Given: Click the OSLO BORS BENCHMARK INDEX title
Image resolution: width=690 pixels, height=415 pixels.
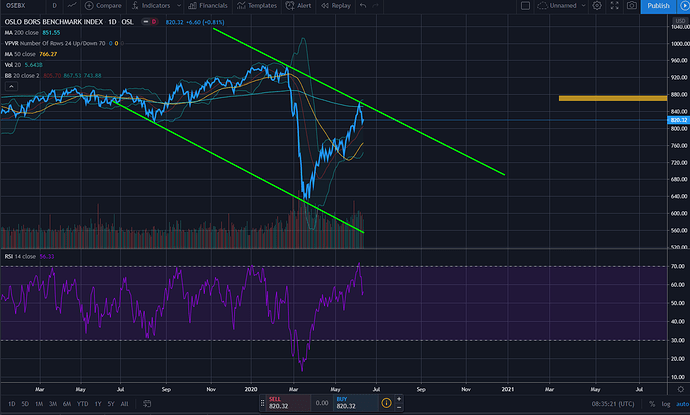Looking at the screenshot, I should (54, 22).
